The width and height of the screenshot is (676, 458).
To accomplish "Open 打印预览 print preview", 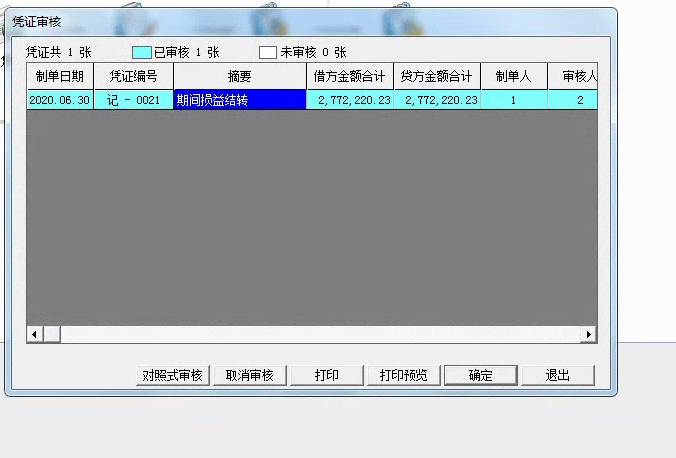I will tap(404, 375).
